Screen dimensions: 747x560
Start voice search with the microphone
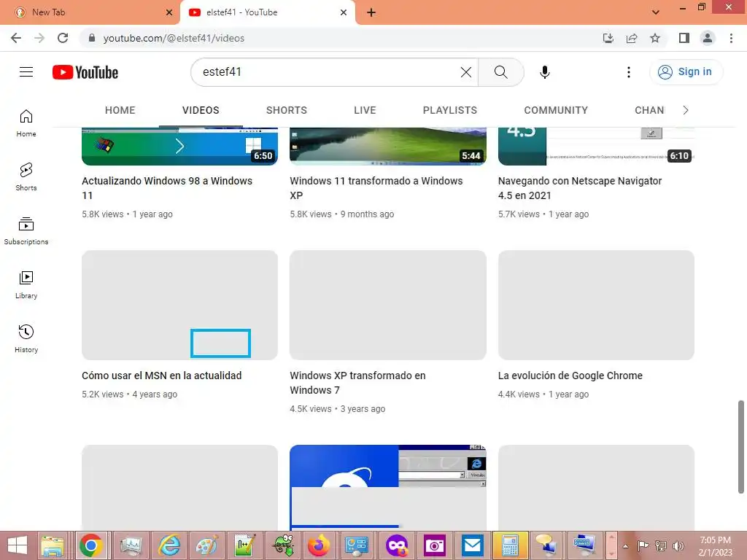544,72
